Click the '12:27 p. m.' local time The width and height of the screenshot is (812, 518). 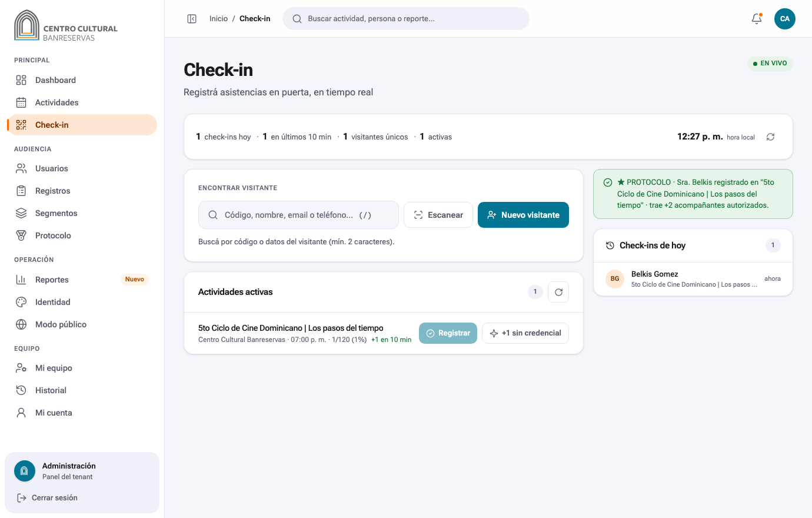pos(700,137)
